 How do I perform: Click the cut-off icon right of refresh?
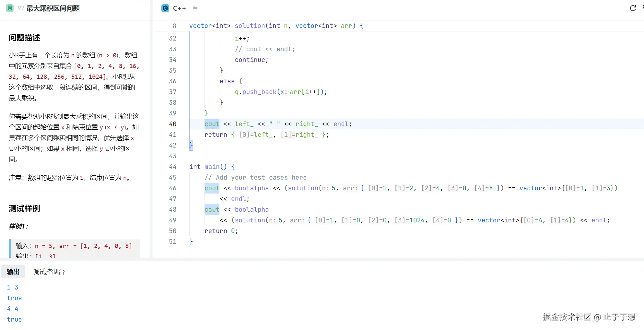pos(642,8)
